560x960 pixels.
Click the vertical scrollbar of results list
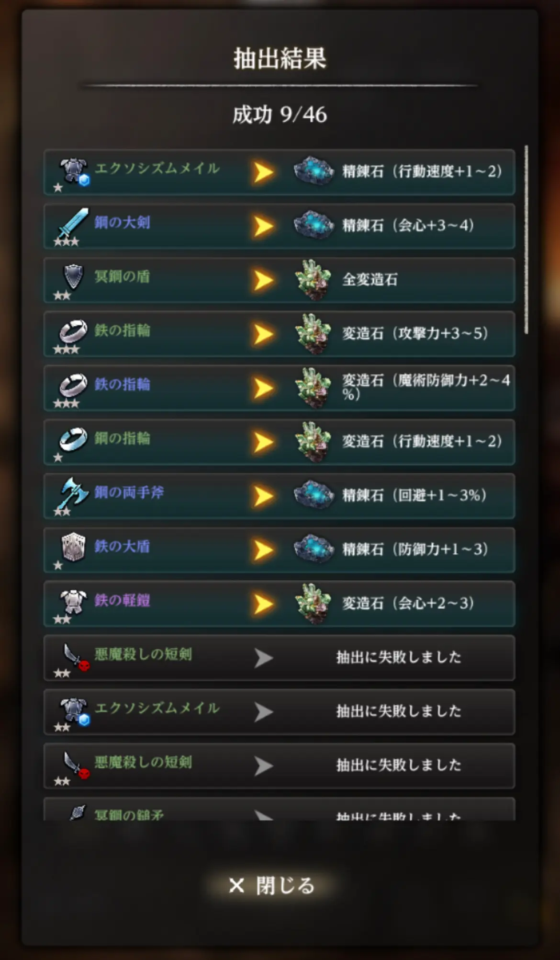pos(526,240)
